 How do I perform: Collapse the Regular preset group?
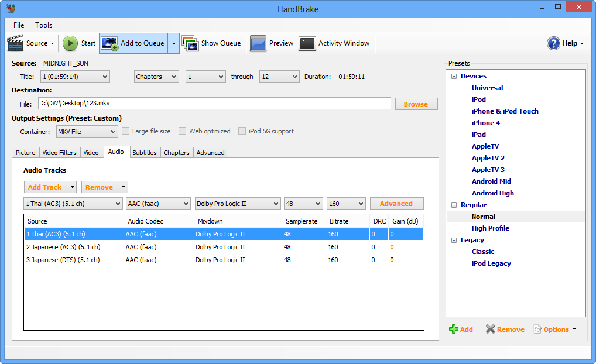click(454, 205)
